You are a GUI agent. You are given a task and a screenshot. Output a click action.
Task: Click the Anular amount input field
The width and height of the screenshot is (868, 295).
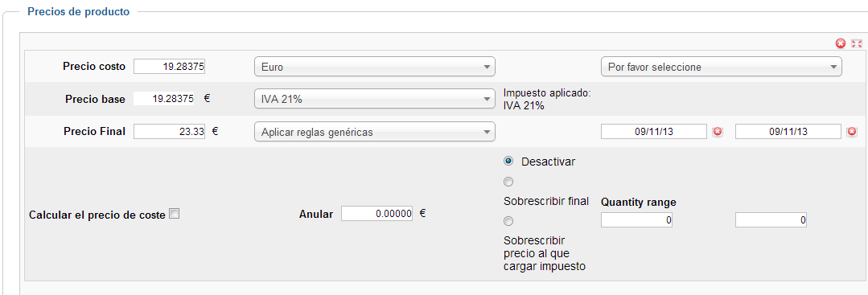tap(377, 214)
